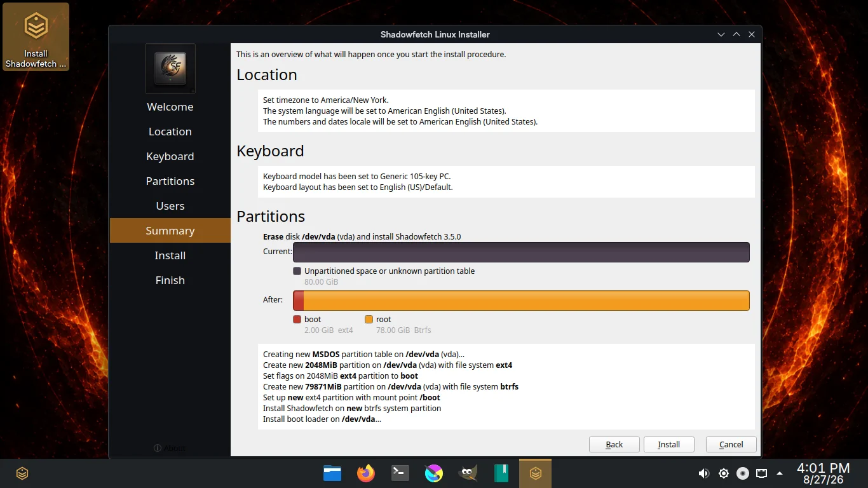The image size is (868, 488).
Task: Click the red boot segment in After bar
Action: pos(299,301)
